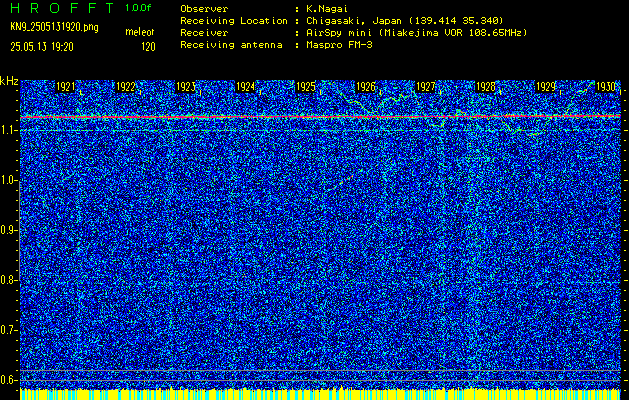Click the red carrier signal line

point(320,116)
